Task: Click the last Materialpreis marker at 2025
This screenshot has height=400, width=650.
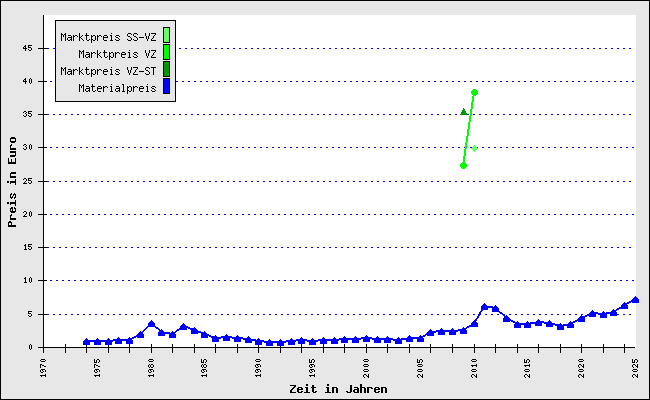Action: tap(635, 300)
